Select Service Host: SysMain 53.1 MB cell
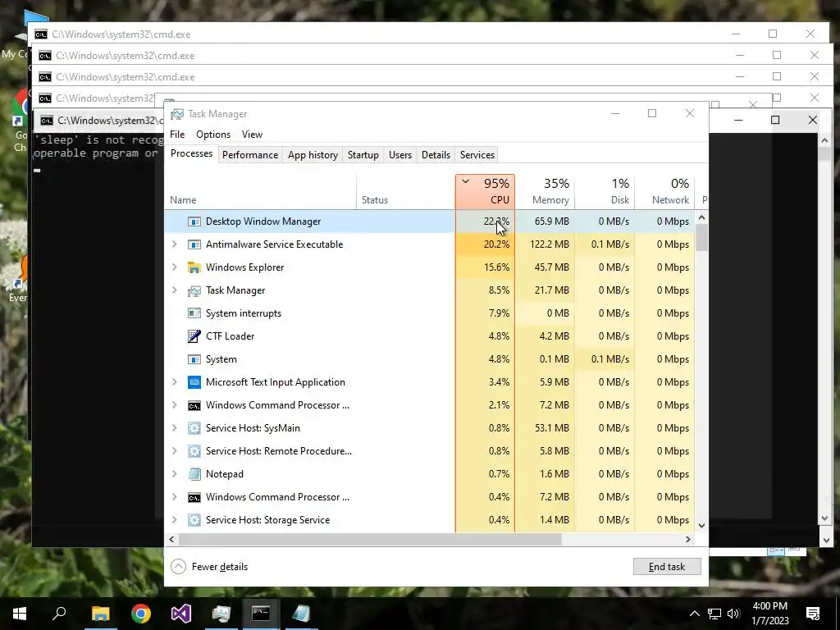The height and width of the screenshot is (630, 840). point(545,428)
